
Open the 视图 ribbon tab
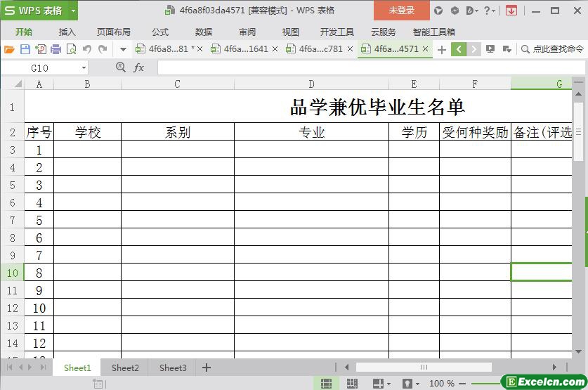[x=291, y=32]
